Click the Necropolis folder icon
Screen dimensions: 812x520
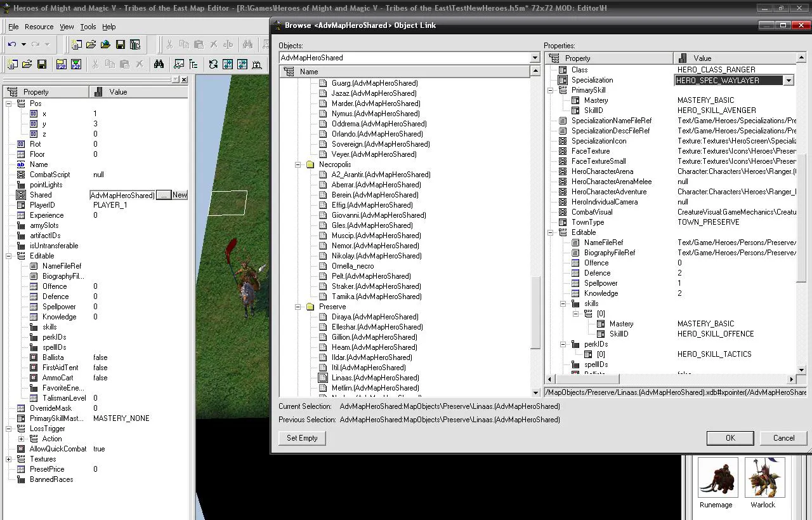pos(310,164)
